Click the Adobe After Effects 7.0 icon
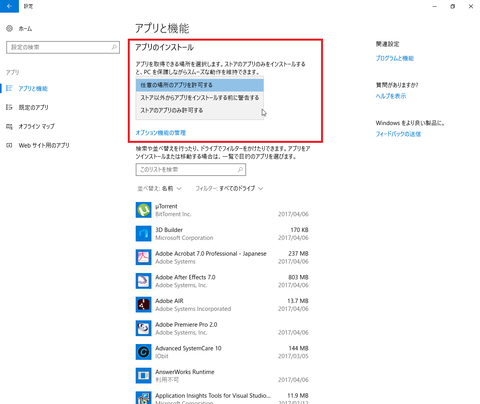 point(143,281)
